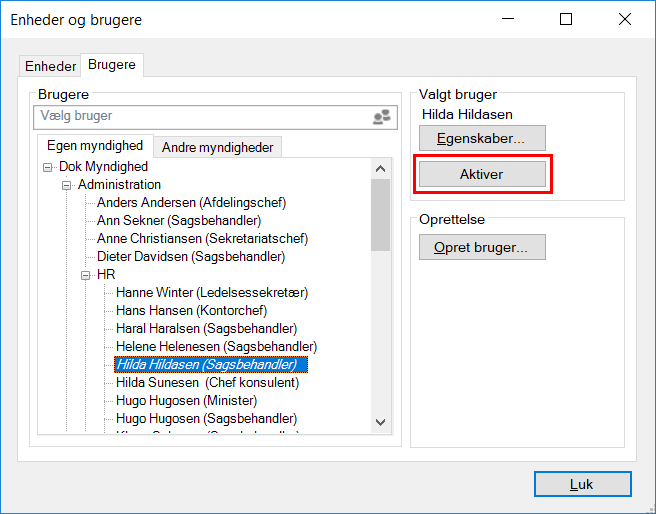Image resolution: width=656 pixels, height=514 pixels.
Task: Select Anders Andersen (Afdelingschef) in tree
Action: [x=191, y=203]
